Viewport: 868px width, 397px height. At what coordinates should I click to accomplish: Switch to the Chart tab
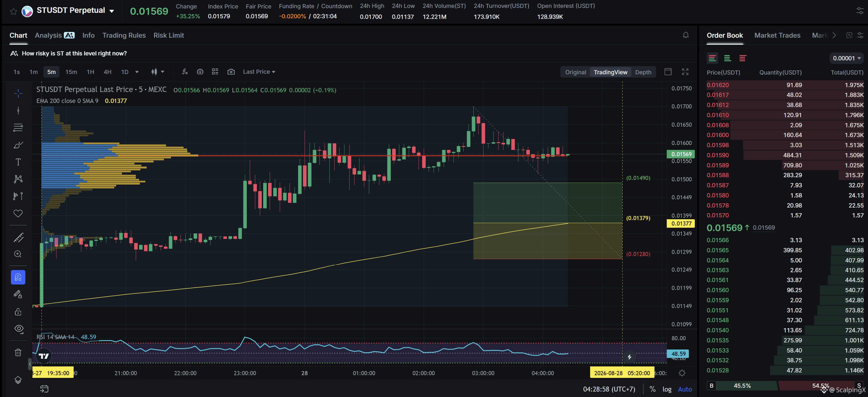click(x=18, y=35)
